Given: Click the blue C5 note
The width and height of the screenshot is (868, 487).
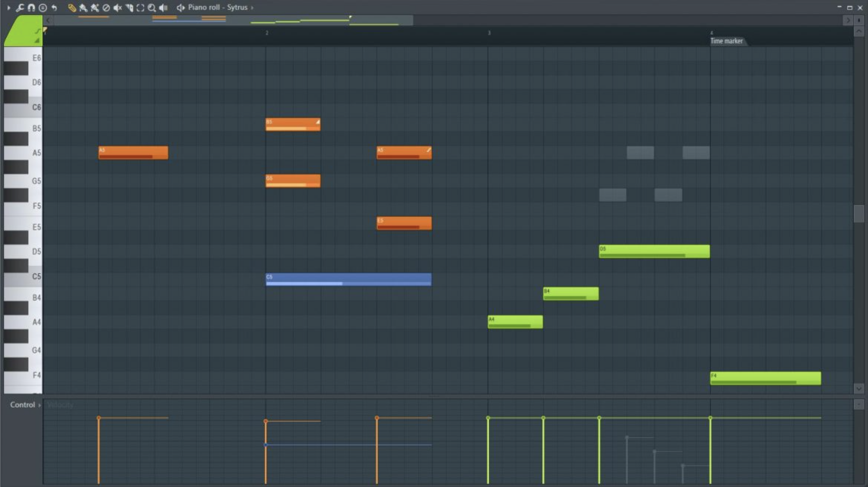Looking at the screenshot, I should pos(348,279).
